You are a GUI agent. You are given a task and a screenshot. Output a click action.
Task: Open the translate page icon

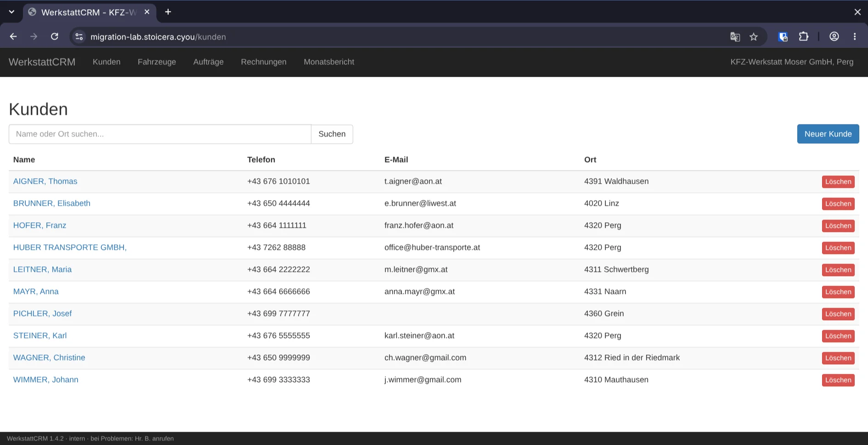point(735,37)
